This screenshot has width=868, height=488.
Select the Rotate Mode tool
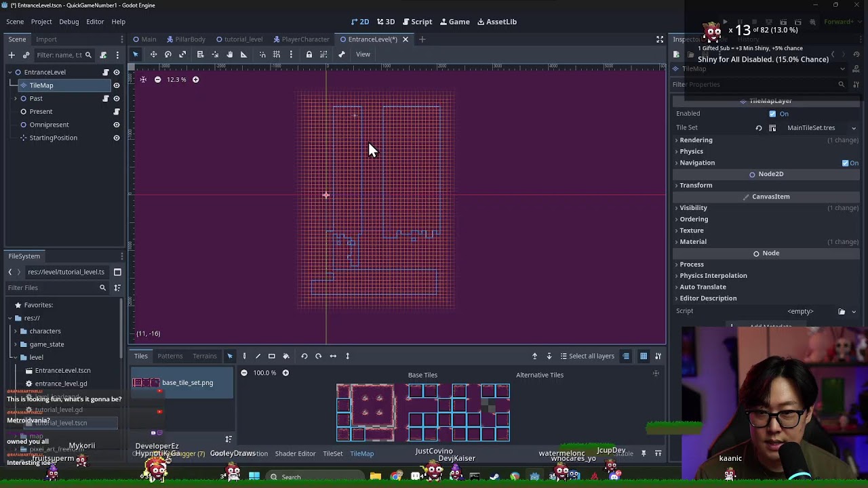pyautogui.click(x=168, y=54)
